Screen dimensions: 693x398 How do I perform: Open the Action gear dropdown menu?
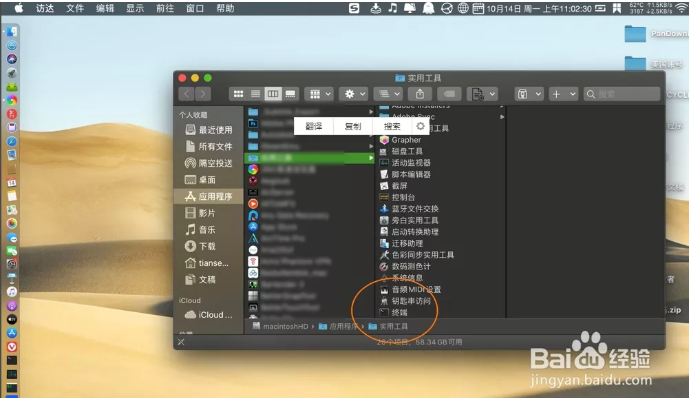point(354,94)
